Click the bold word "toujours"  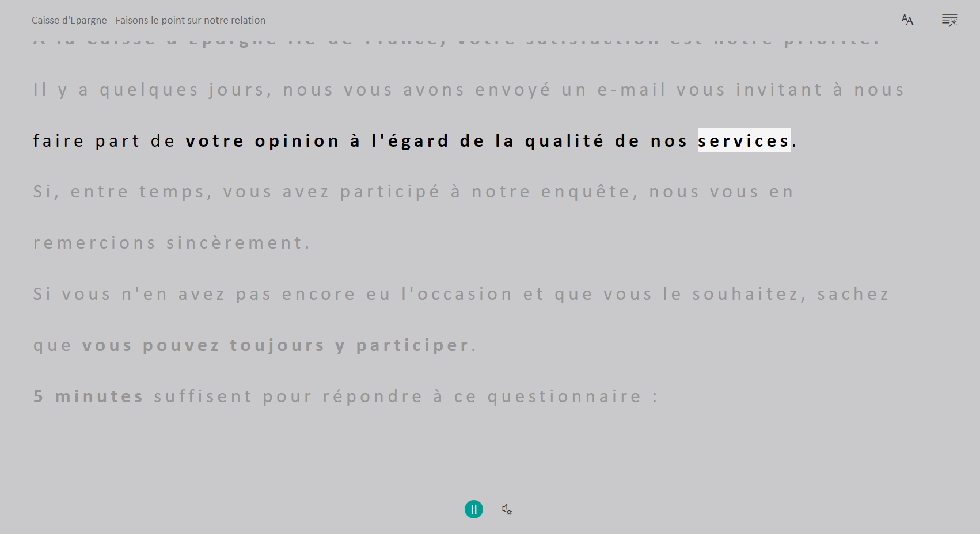pyautogui.click(x=277, y=345)
